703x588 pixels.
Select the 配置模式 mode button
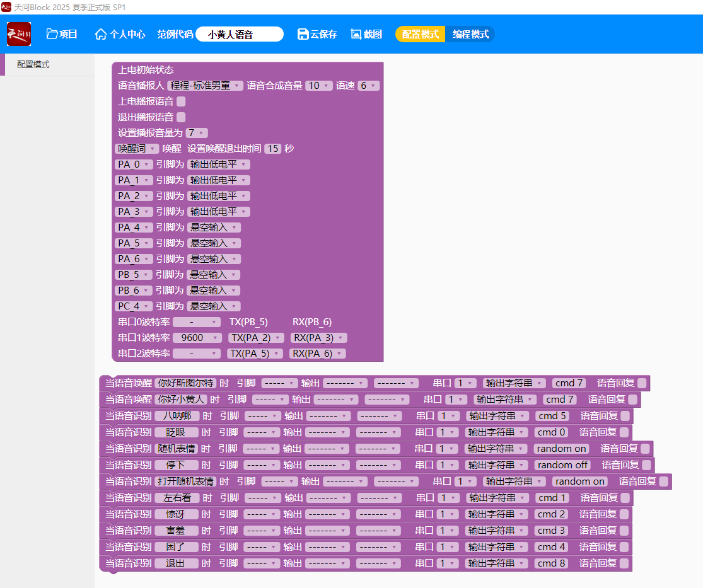[x=420, y=34]
